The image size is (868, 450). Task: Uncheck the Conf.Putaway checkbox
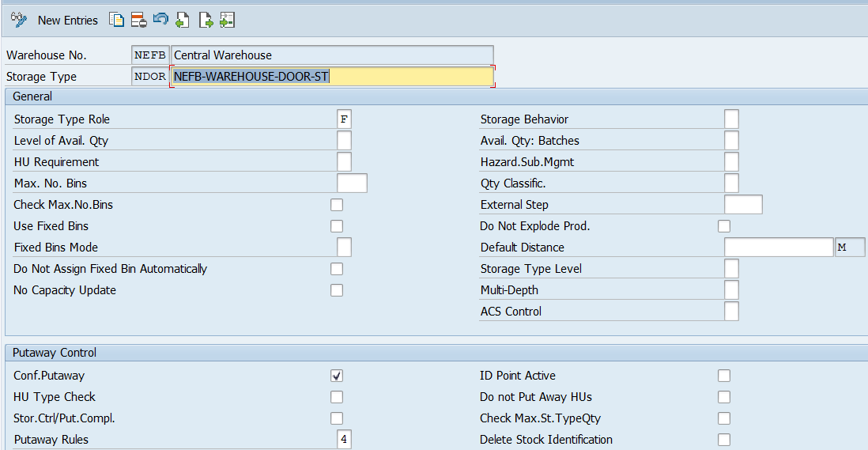click(337, 376)
